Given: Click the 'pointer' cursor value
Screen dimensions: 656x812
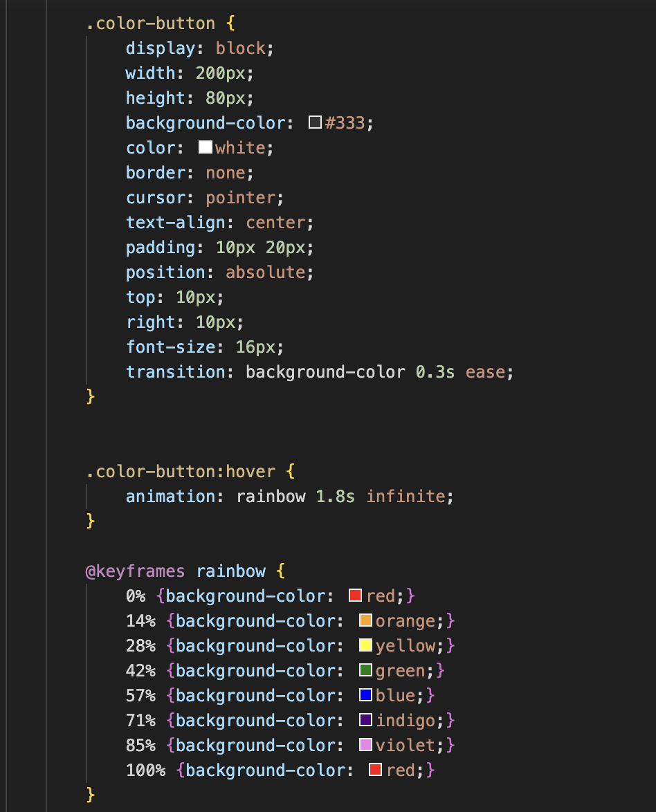Looking at the screenshot, I should click(241, 198).
